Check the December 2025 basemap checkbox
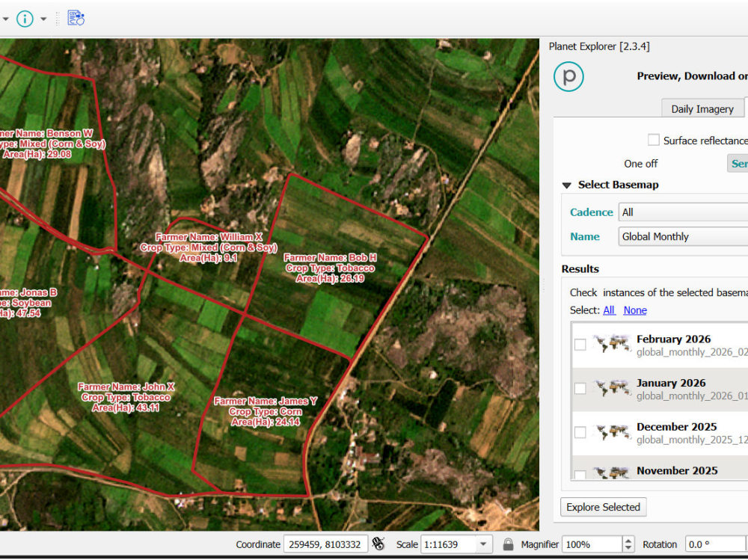 [x=580, y=432]
